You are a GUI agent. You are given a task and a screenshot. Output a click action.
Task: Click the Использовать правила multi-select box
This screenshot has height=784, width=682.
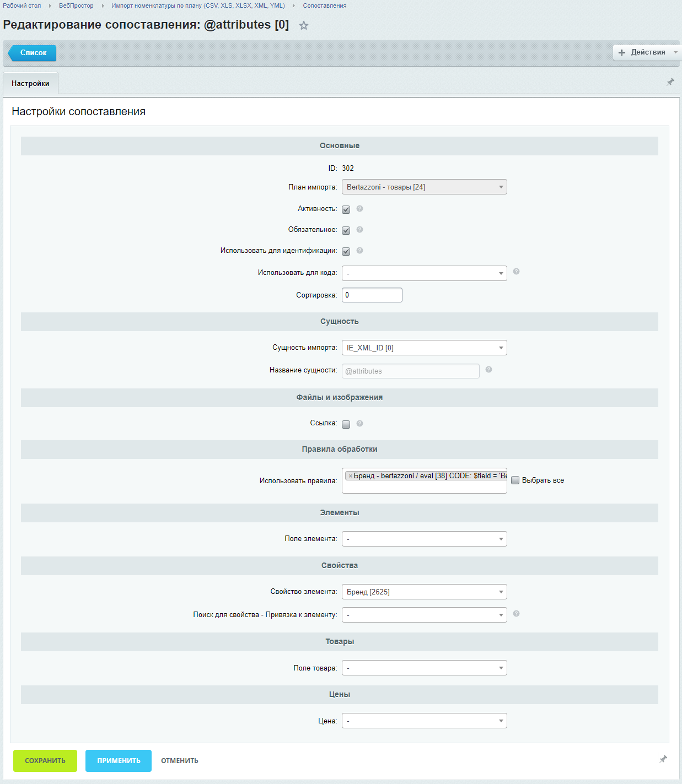(x=425, y=480)
